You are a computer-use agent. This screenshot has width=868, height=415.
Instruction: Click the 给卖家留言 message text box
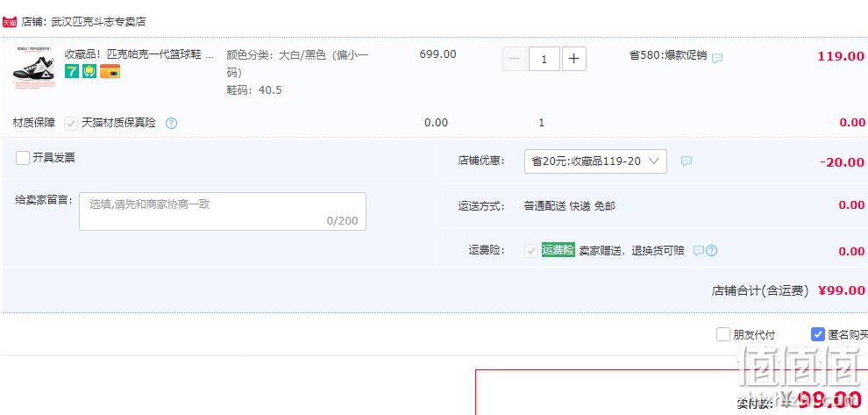coord(223,211)
